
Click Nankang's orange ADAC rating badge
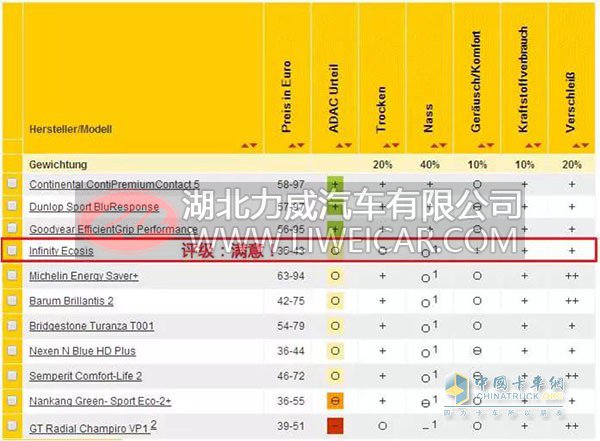point(335,401)
